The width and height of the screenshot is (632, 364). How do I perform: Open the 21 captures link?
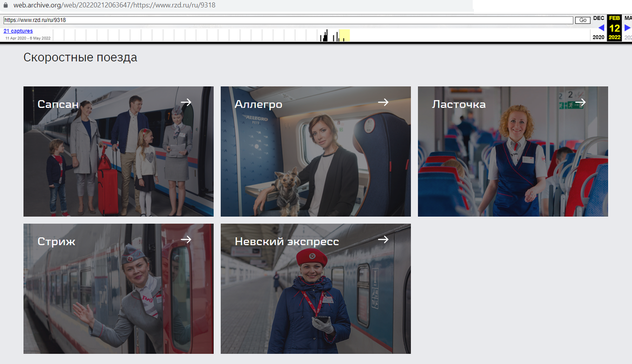(18, 31)
